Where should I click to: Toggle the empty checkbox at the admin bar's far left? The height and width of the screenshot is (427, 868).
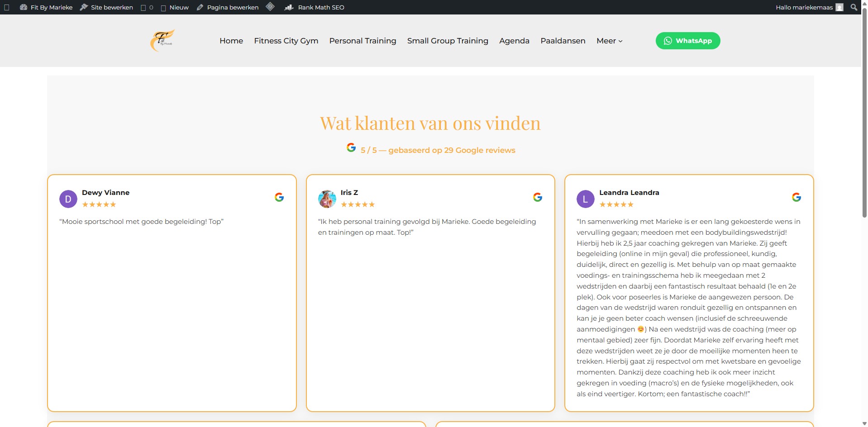6,7
